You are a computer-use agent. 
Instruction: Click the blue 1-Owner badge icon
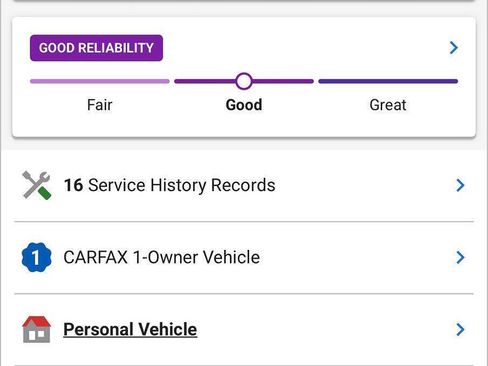[37, 257]
